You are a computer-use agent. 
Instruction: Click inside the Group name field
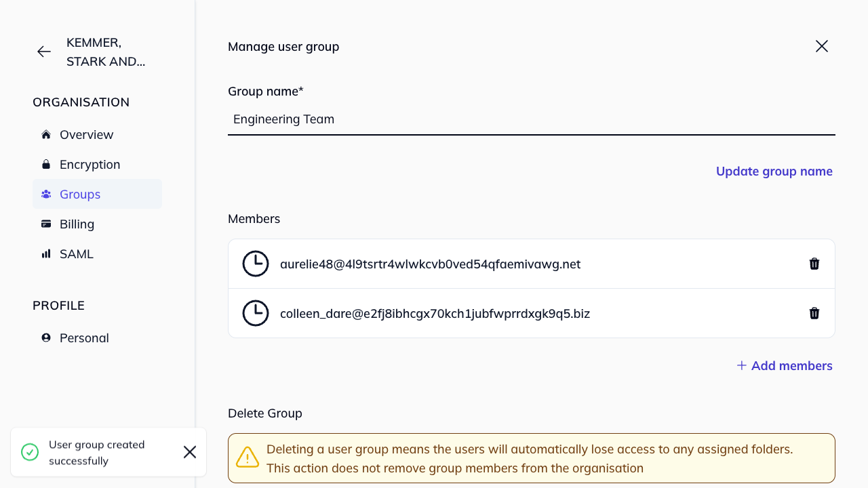tap(475, 119)
